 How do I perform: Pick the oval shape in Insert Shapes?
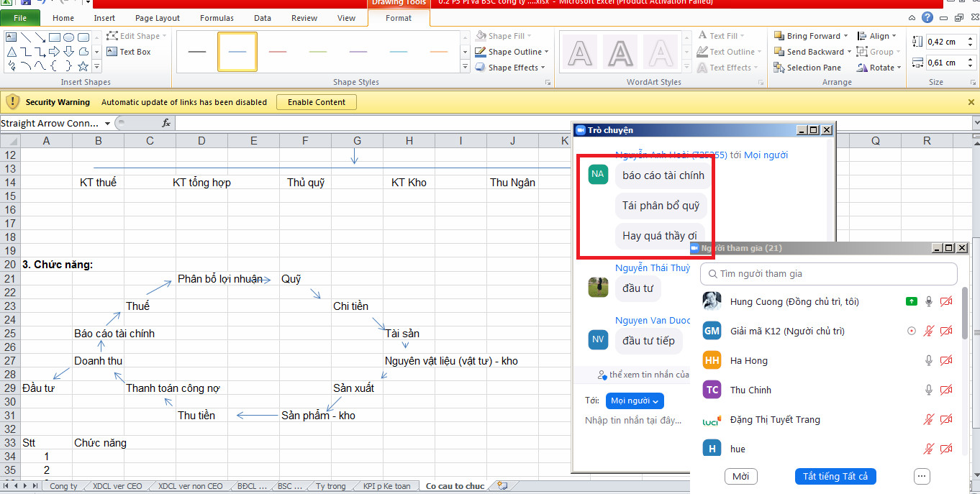coord(69,37)
